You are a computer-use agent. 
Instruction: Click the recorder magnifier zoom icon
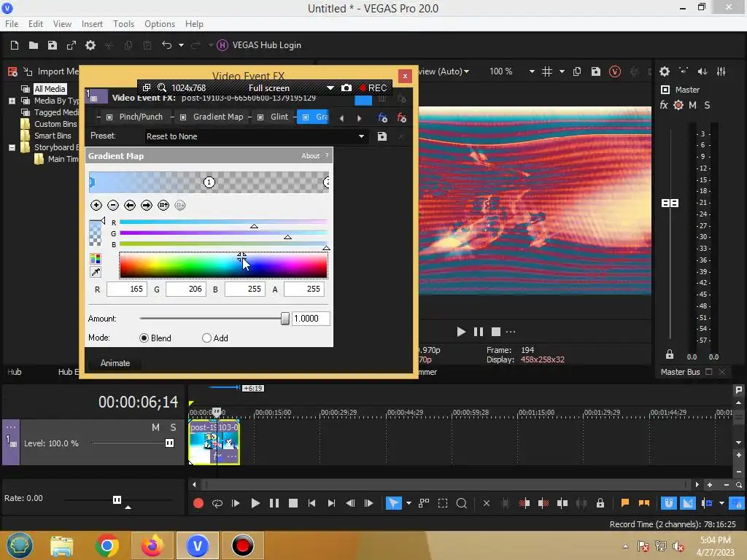[162, 88]
